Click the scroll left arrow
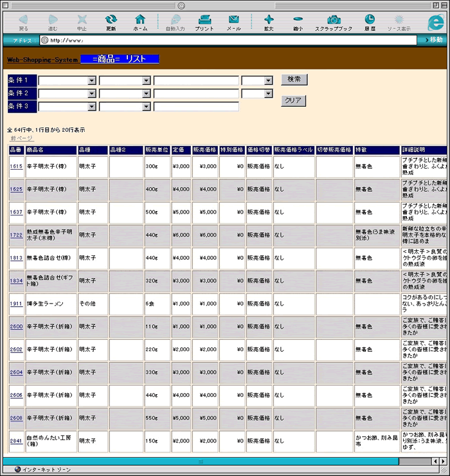450x476 pixels. click(x=436, y=461)
